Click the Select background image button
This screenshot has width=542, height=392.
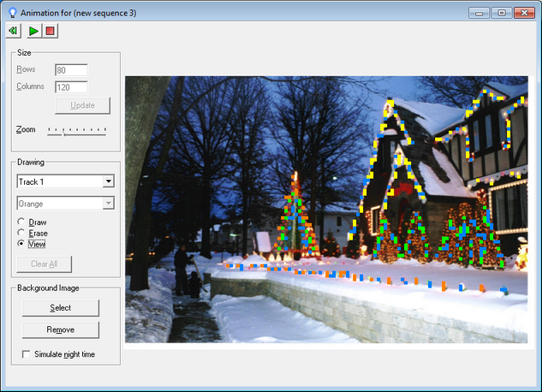[x=61, y=308]
